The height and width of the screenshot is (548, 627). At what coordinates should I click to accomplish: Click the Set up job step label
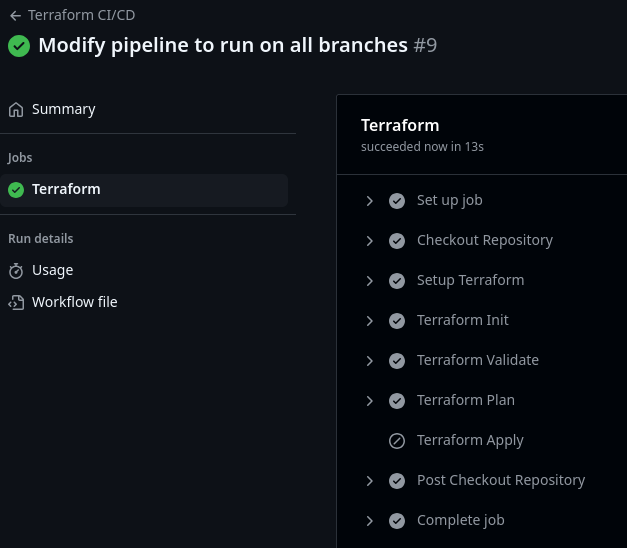coord(449,200)
